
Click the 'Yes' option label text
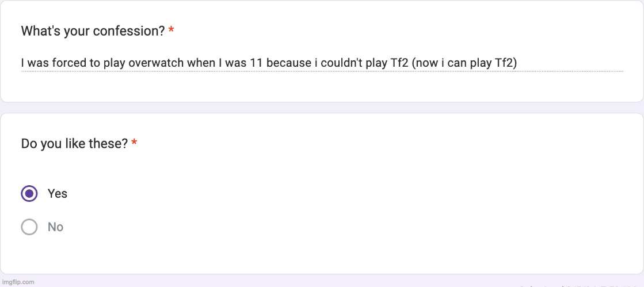tap(58, 194)
